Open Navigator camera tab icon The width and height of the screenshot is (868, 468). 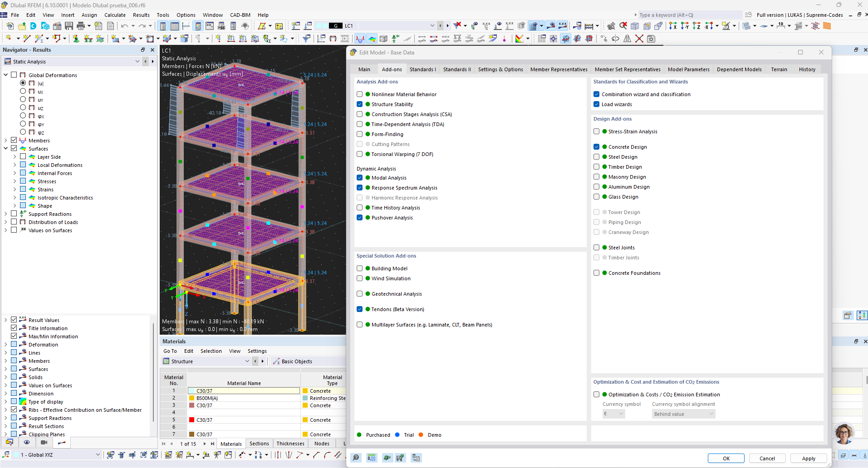pyautogui.click(x=44, y=442)
